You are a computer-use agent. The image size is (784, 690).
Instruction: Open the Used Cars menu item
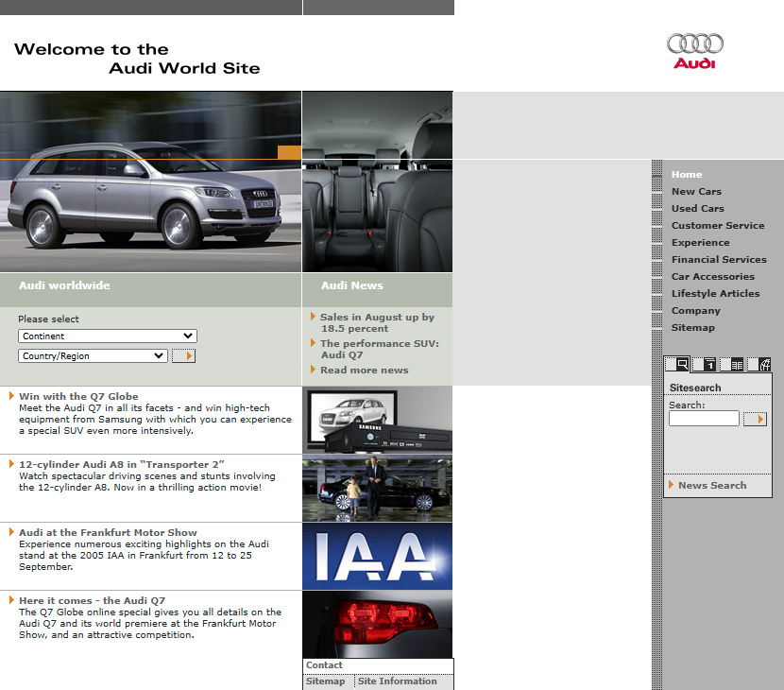click(x=697, y=208)
